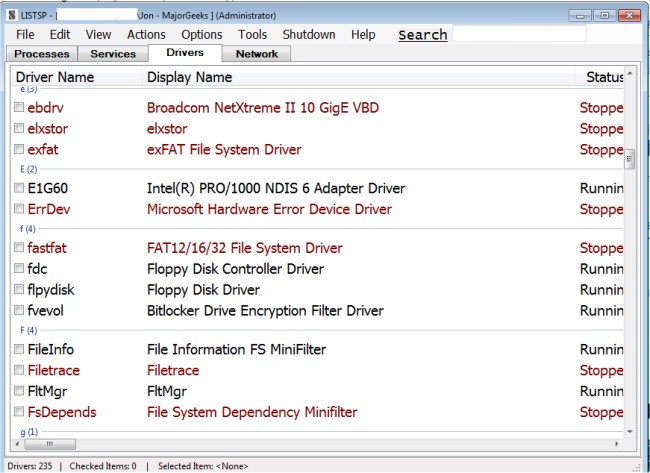Select File Information FS MiniFilter entry
650x473 pixels.
click(237, 350)
